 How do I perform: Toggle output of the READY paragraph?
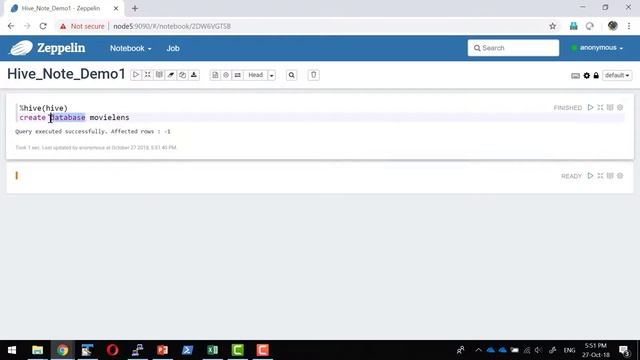pos(610,176)
